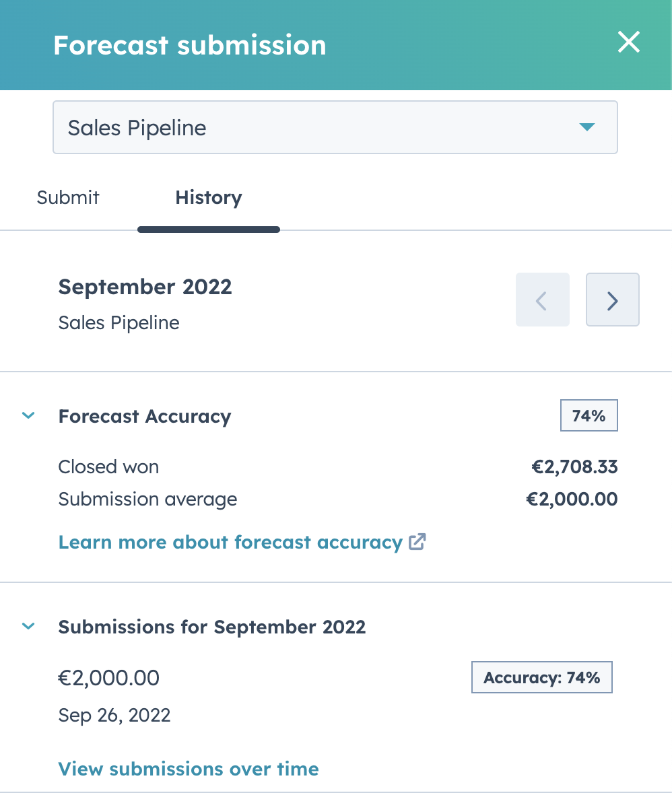Click the September 2022 heading
The width and height of the screenshot is (672, 793).
tap(145, 287)
